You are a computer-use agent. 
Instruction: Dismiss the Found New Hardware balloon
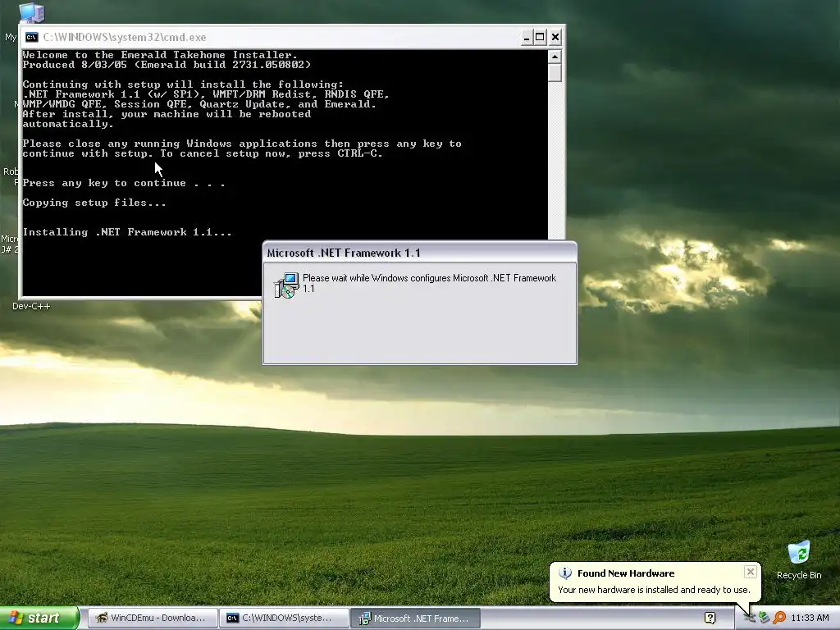tap(750, 572)
